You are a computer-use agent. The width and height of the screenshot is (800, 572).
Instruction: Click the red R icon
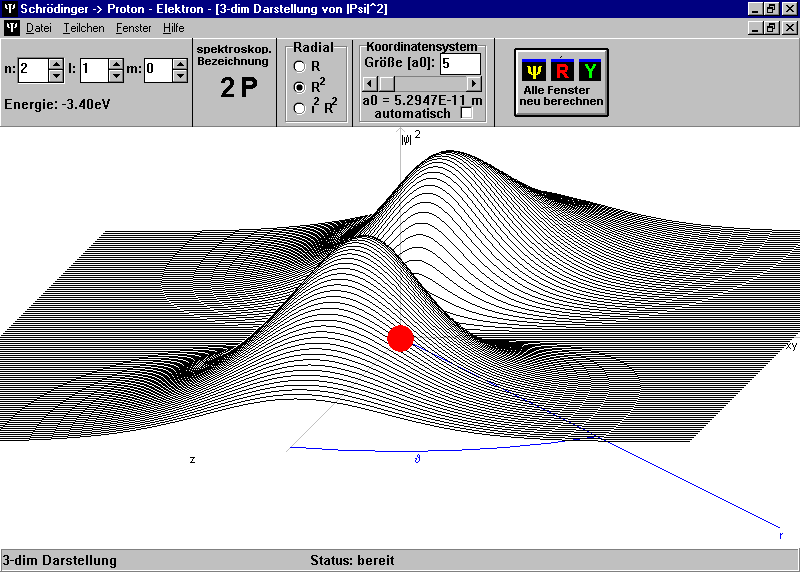[562, 70]
